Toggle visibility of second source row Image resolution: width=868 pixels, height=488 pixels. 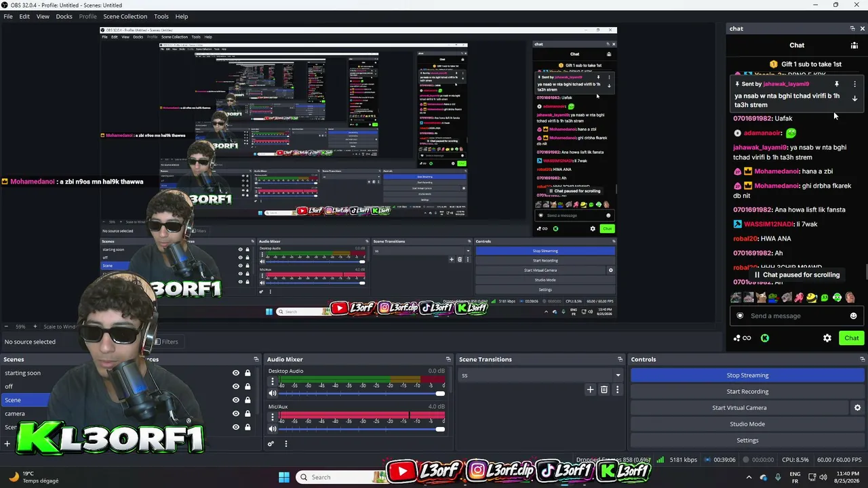pos(236,386)
